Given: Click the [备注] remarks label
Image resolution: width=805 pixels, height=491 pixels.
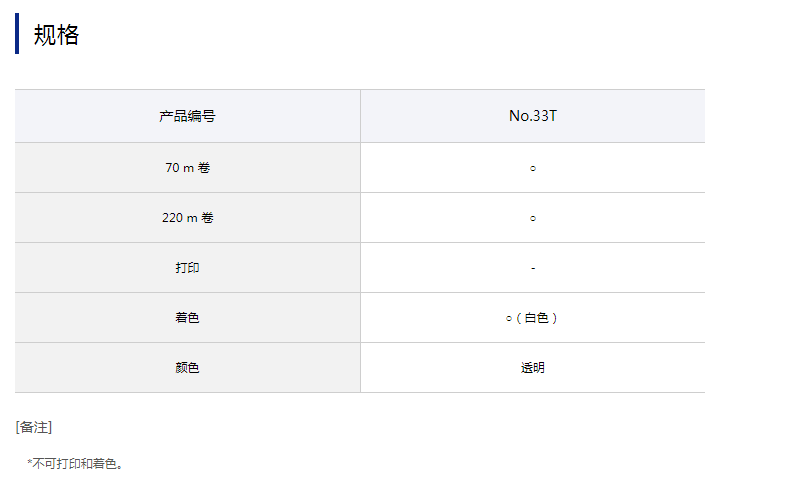Looking at the screenshot, I should [x=34, y=427].
